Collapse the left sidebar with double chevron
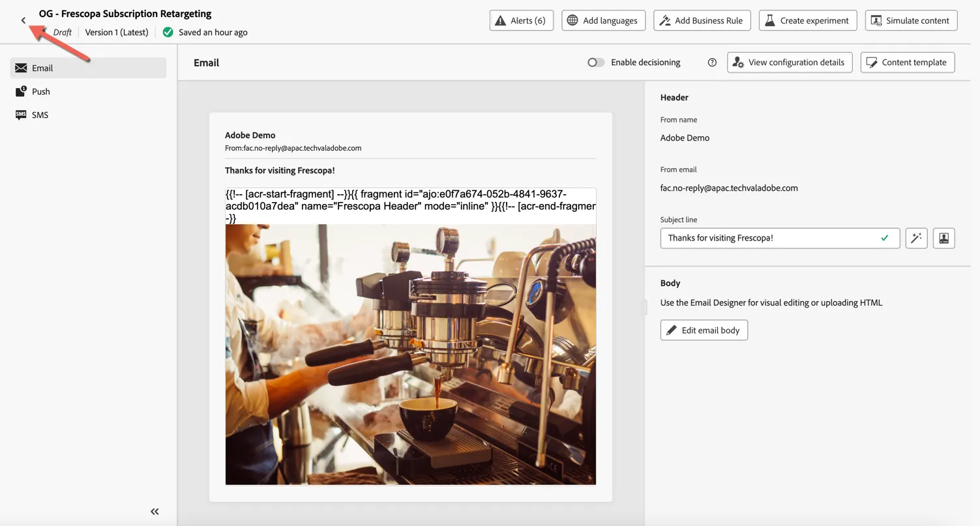Screen dimensions: 980x526 click(x=155, y=512)
